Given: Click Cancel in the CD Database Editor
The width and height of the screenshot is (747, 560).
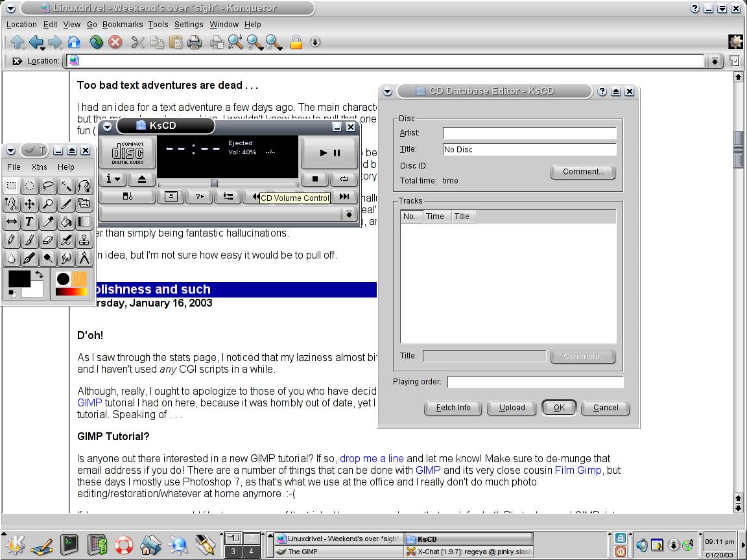Looking at the screenshot, I should (606, 408).
